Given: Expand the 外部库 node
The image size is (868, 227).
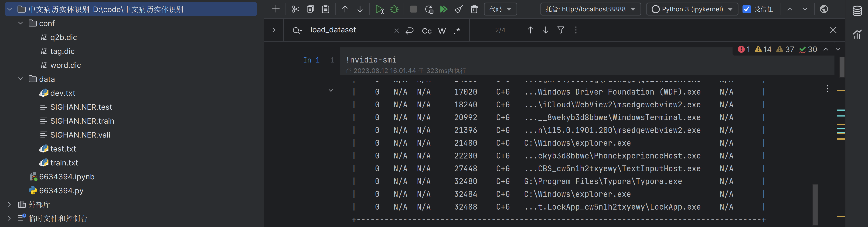Looking at the screenshot, I should point(10,204).
